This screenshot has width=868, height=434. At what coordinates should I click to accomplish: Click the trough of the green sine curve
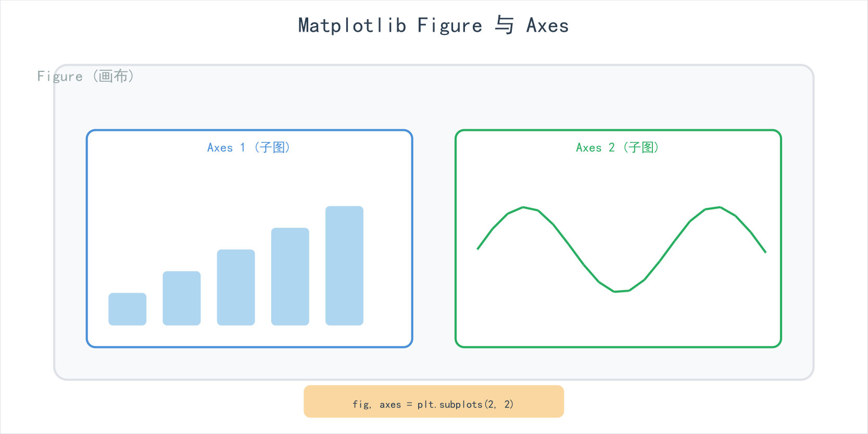point(615,291)
